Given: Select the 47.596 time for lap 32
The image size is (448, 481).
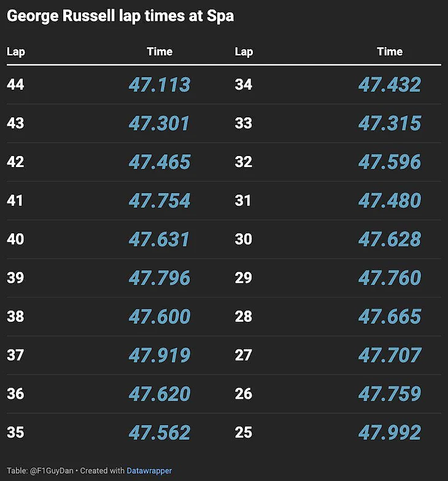Looking at the screenshot, I should 390,162.
